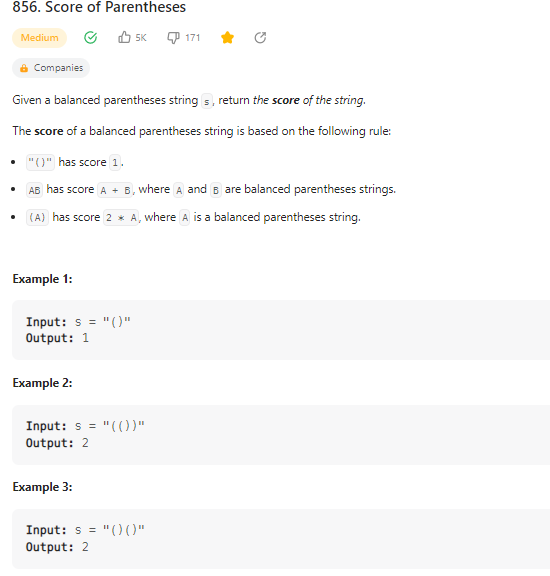Click the 856. Score of Parentheses title
Image resolution: width=550 pixels, height=576 pixels.
[x=99, y=7]
